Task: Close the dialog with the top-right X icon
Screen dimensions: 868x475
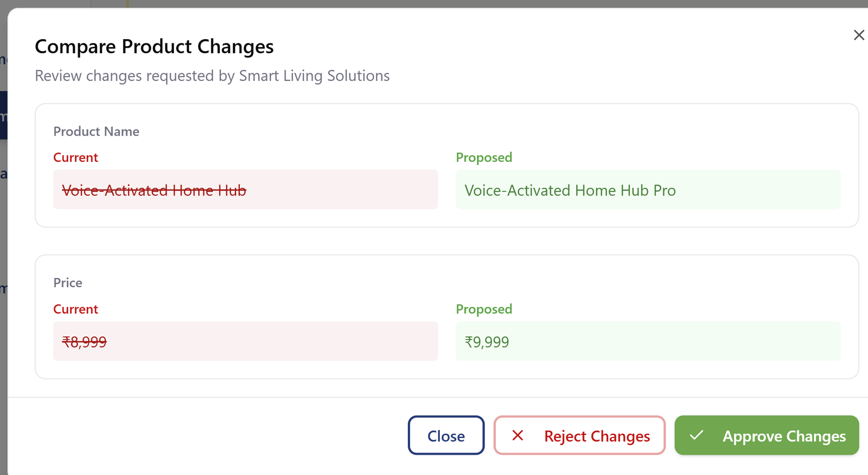Action: click(x=859, y=35)
